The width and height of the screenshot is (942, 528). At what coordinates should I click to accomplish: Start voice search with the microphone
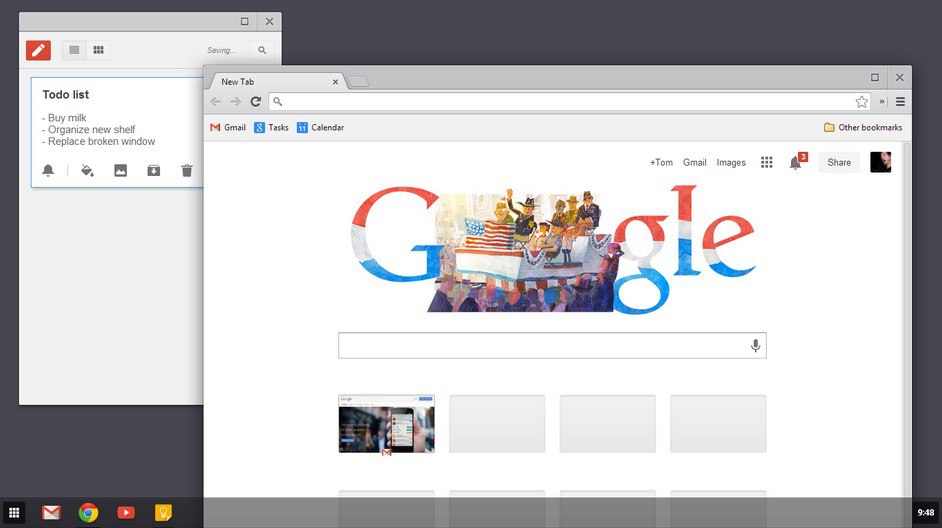pyautogui.click(x=755, y=345)
